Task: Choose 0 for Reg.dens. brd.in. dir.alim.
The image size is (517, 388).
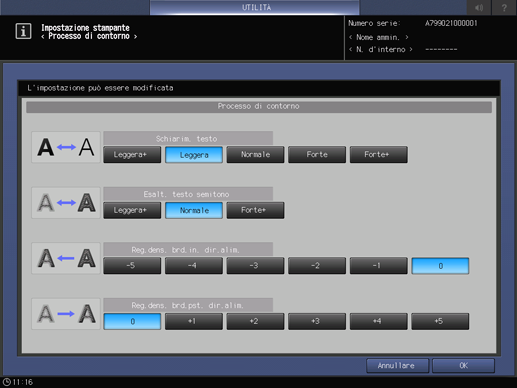Action: click(440, 266)
